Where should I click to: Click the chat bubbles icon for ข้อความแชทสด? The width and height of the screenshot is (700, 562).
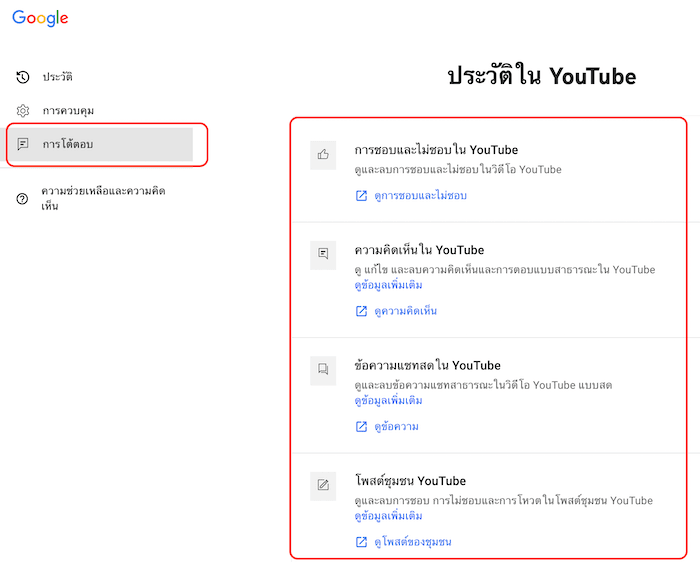click(x=323, y=369)
